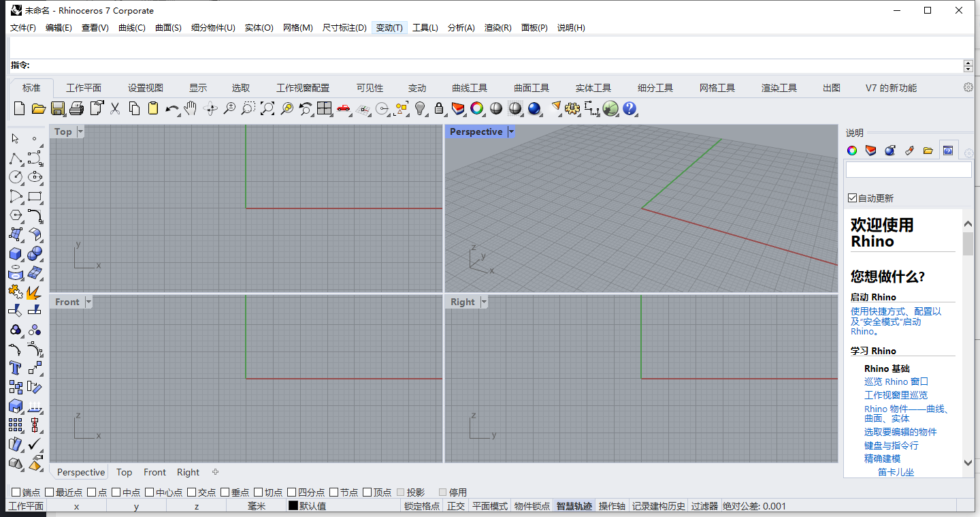
Task: Open Options via the gear toolbar icon
Action: [572, 108]
